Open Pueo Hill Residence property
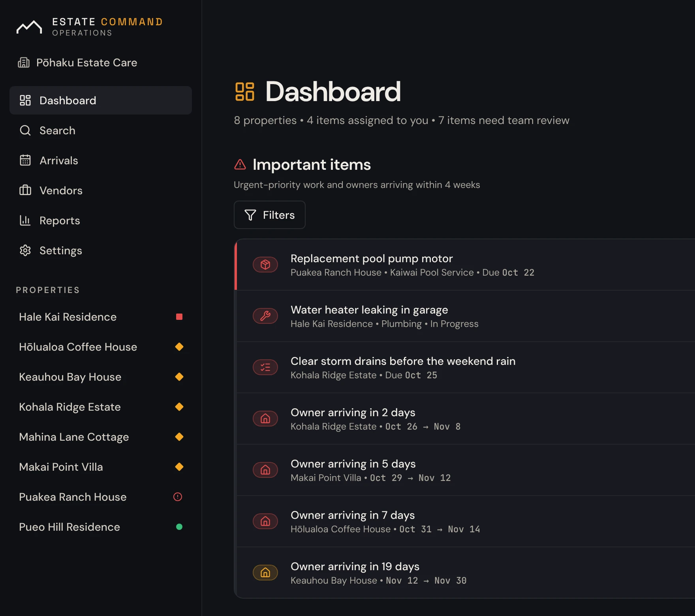695x616 pixels. coord(101,527)
